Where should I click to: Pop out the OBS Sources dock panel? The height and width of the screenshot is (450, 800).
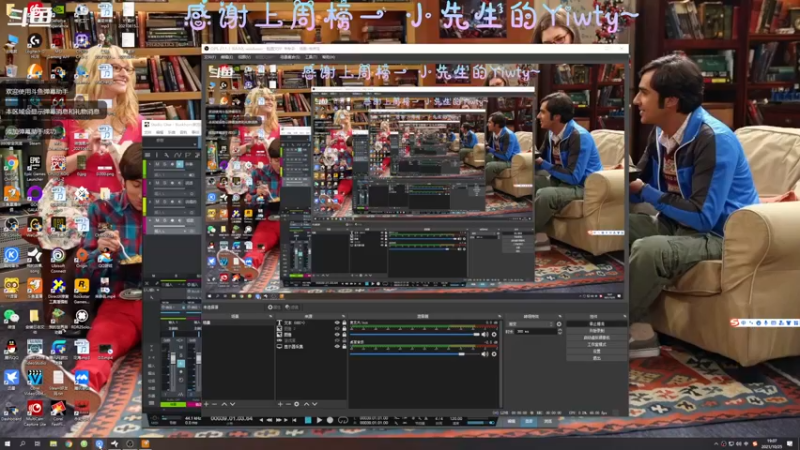pyautogui.click(x=343, y=316)
